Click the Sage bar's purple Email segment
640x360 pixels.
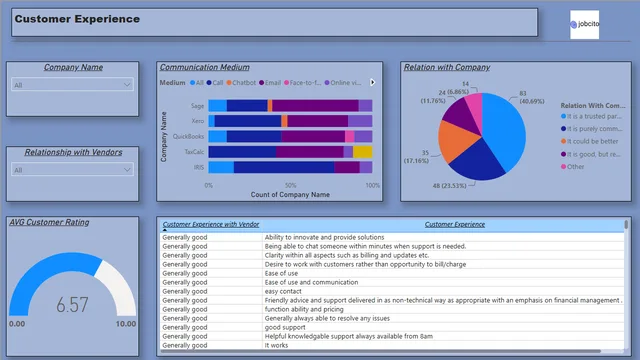pyautogui.click(x=315, y=105)
